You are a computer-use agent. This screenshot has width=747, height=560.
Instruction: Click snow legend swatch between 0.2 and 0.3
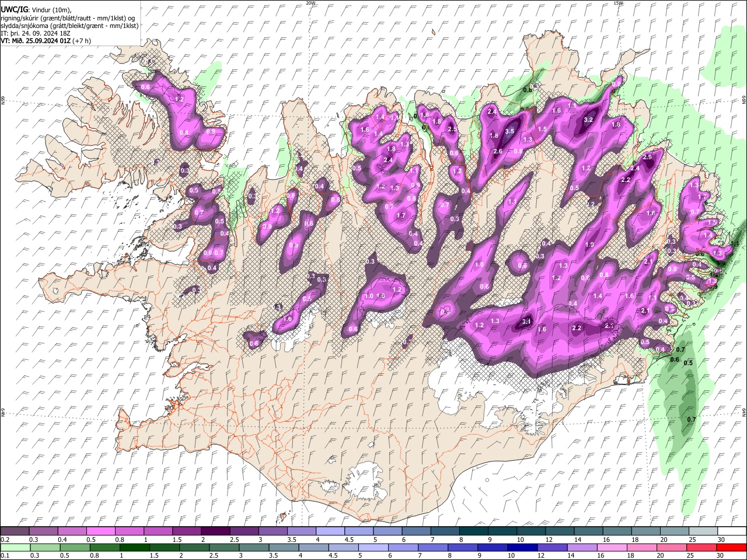click(15, 531)
